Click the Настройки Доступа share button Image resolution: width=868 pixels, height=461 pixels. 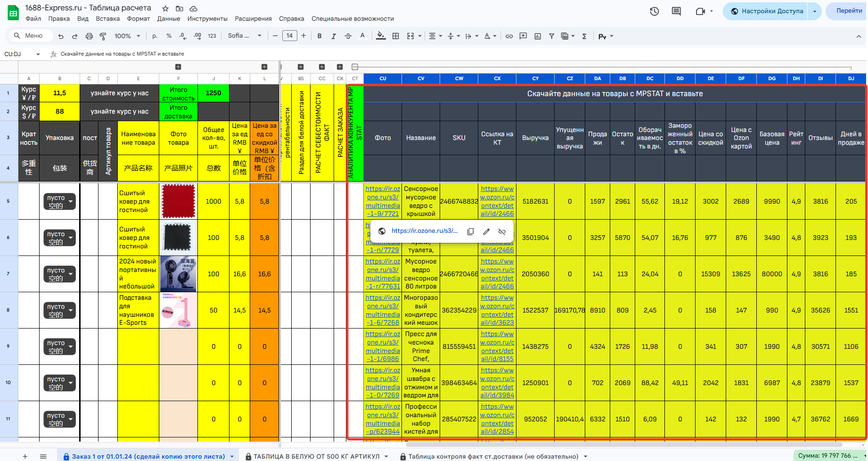coord(766,11)
